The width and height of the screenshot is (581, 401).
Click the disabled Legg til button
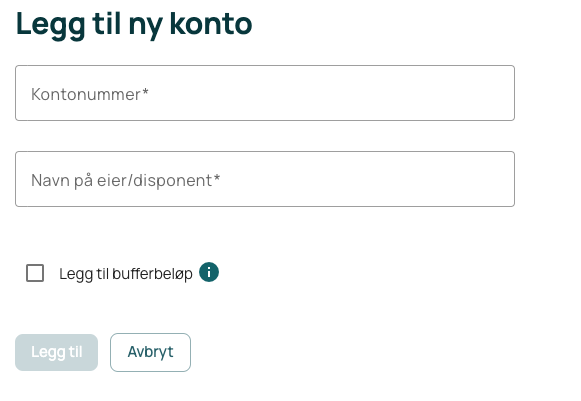pyautogui.click(x=56, y=352)
